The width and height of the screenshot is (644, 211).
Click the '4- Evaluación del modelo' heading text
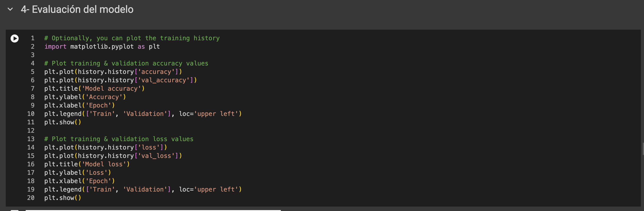(x=77, y=10)
